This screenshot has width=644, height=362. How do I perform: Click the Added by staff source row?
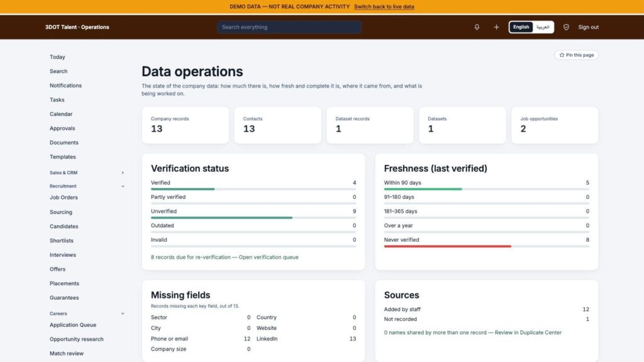point(487,309)
